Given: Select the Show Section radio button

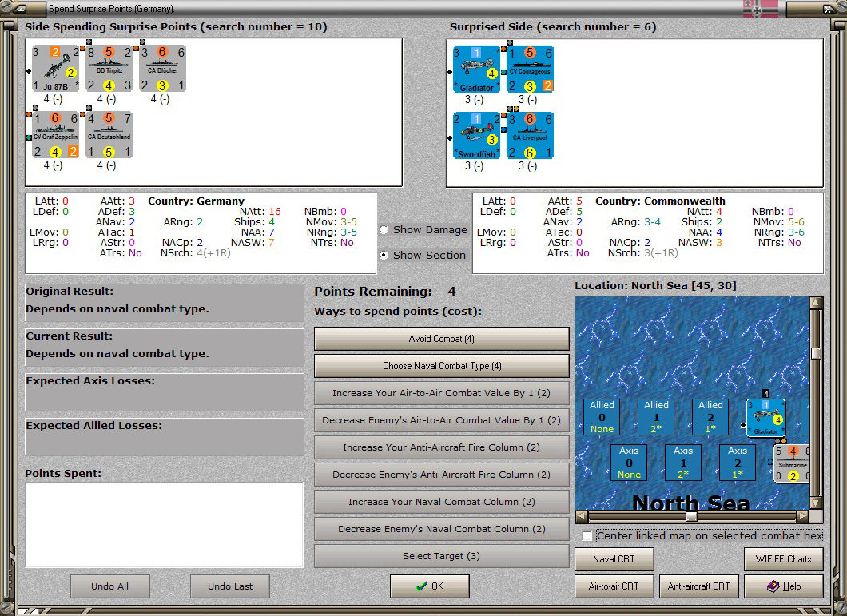Looking at the screenshot, I should [384, 255].
